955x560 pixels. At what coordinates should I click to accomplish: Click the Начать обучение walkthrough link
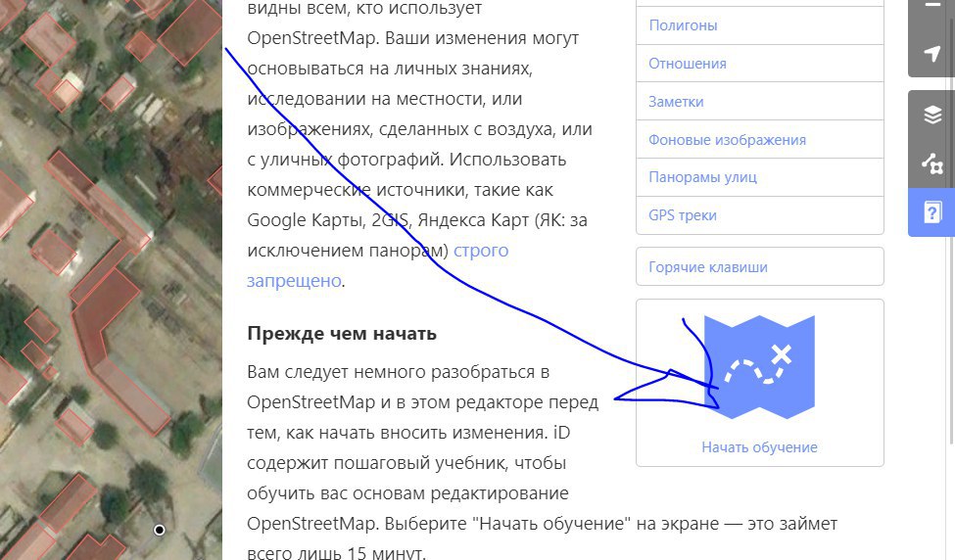click(x=759, y=447)
